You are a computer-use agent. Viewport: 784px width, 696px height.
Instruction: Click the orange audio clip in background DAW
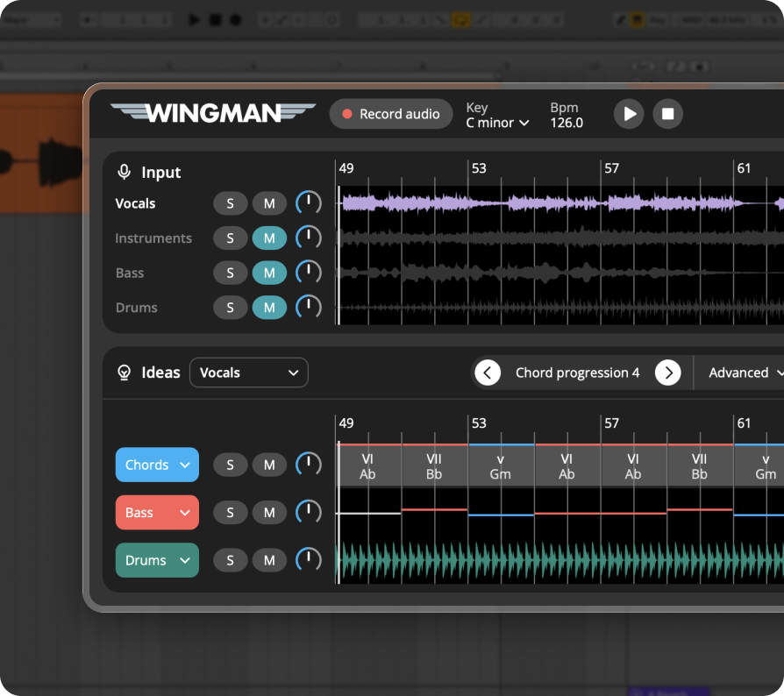[41, 154]
